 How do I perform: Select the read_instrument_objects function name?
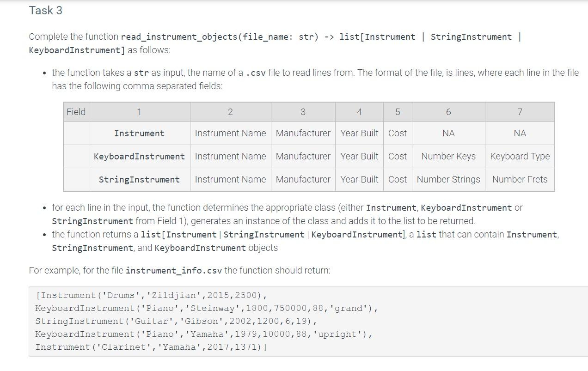click(x=165, y=37)
